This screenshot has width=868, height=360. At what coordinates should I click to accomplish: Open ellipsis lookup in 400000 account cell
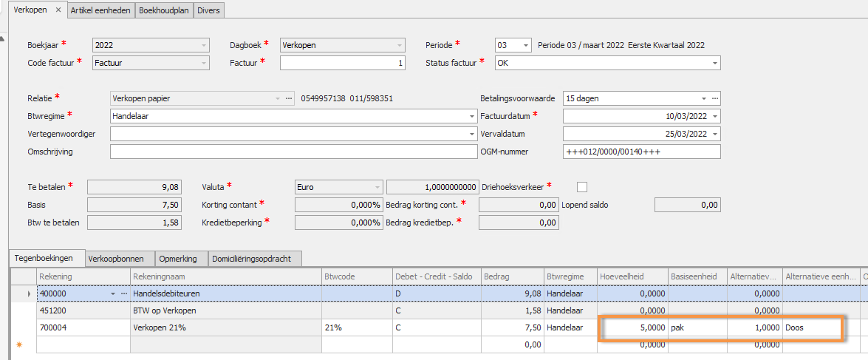[x=123, y=293]
